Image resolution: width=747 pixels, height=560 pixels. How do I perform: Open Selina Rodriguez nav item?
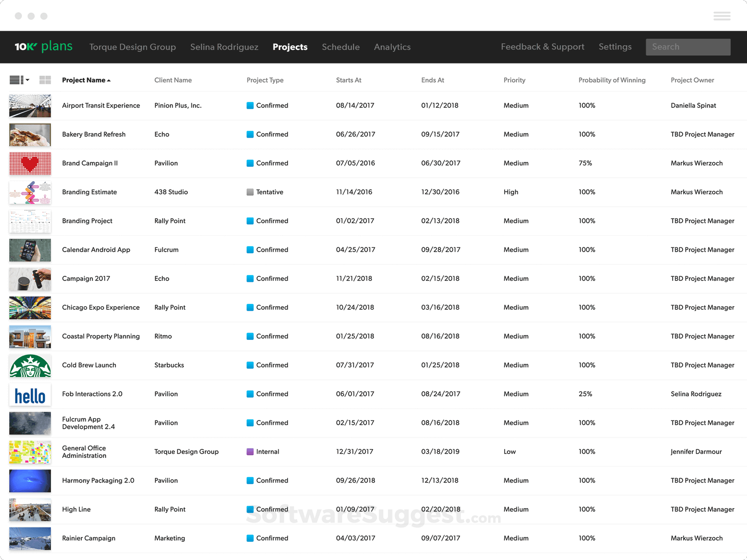click(224, 47)
